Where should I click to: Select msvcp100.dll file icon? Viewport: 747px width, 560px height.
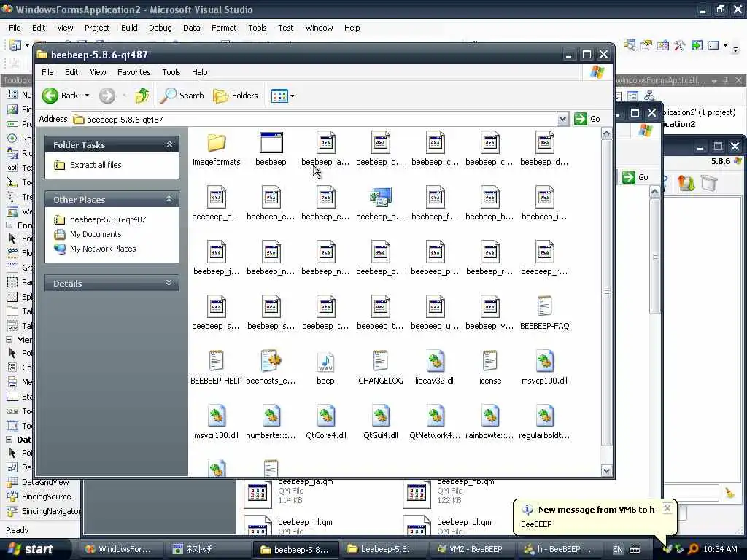click(544, 361)
